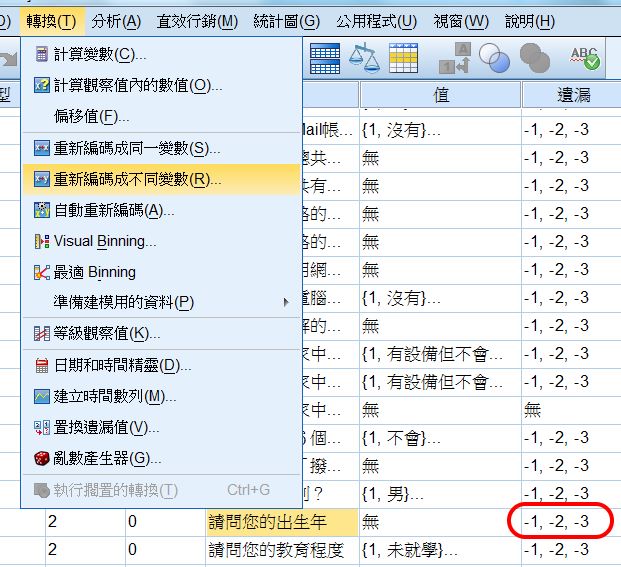The image size is (621, 567).
Task: Click the value labels toolbar icon
Action: (455, 58)
